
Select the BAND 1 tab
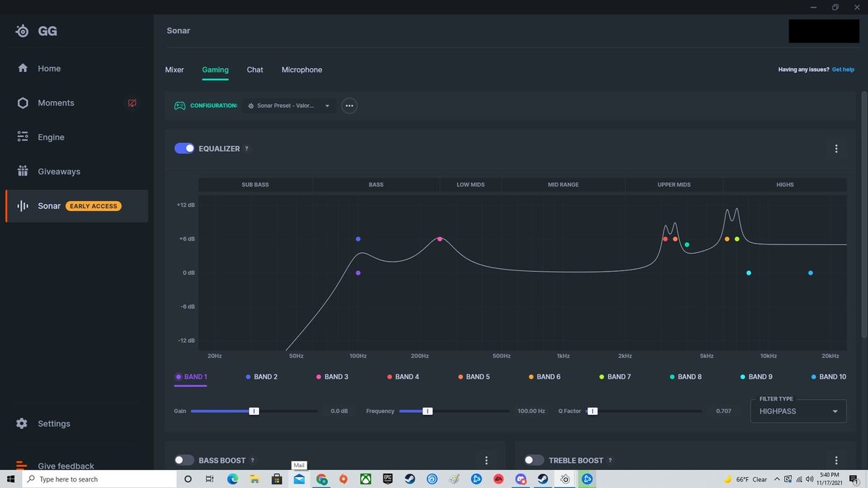191,377
